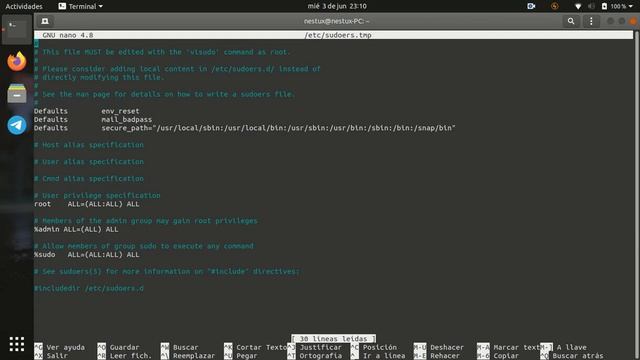Click the Justificar shortcut
This screenshot has height=360, width=640.
(315, 347)
